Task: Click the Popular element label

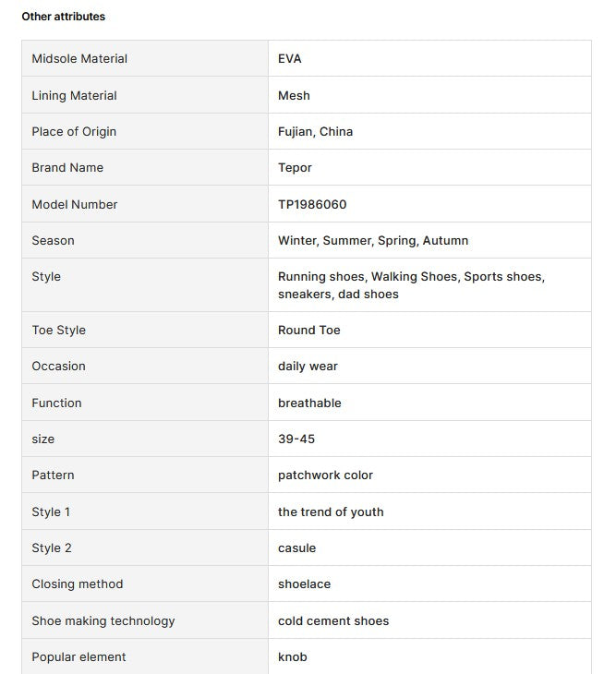Action: pos(79,656)
